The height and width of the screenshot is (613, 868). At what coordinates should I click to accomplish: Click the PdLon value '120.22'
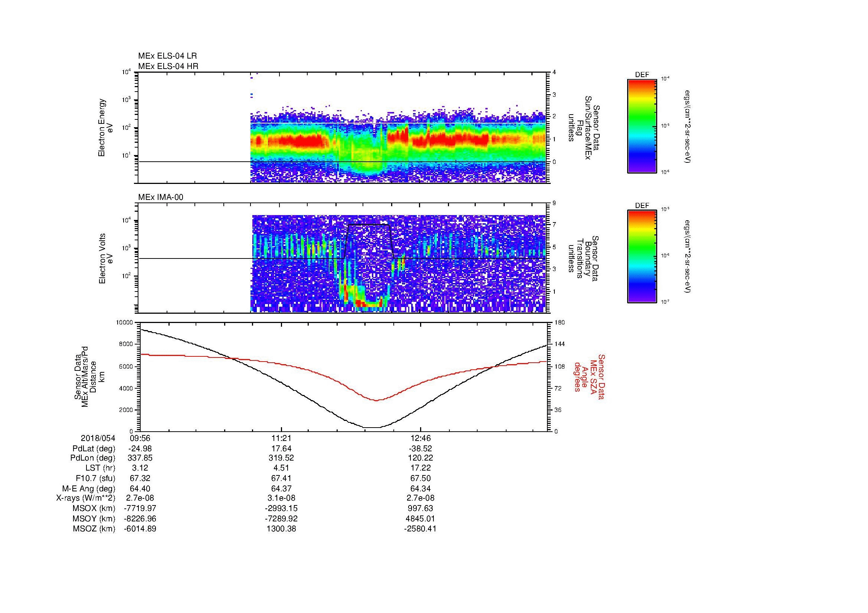421,458
